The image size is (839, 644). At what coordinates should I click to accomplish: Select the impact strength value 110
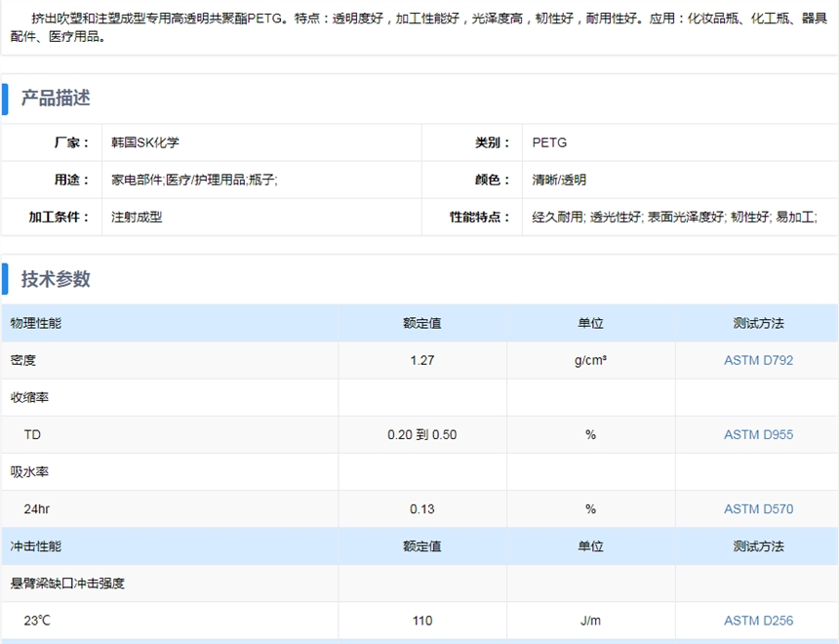422,621
